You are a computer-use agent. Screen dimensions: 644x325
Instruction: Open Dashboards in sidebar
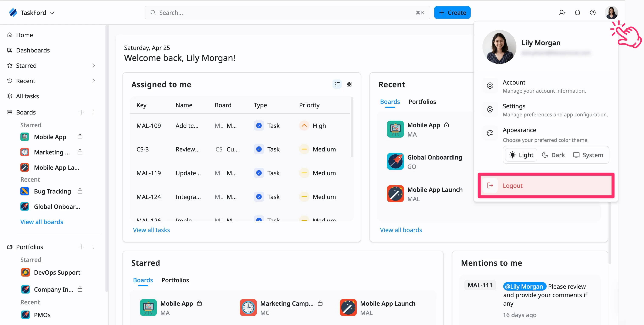(x=33, y=50)
